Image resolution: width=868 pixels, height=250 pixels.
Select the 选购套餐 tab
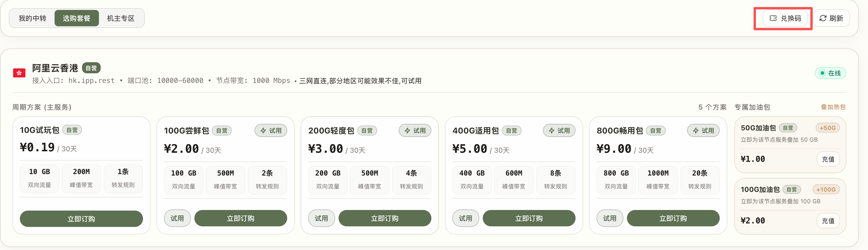tap(76, 18)
